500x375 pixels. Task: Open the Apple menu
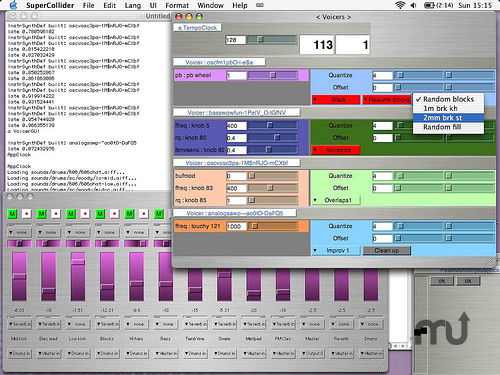[x=13, y=5]
